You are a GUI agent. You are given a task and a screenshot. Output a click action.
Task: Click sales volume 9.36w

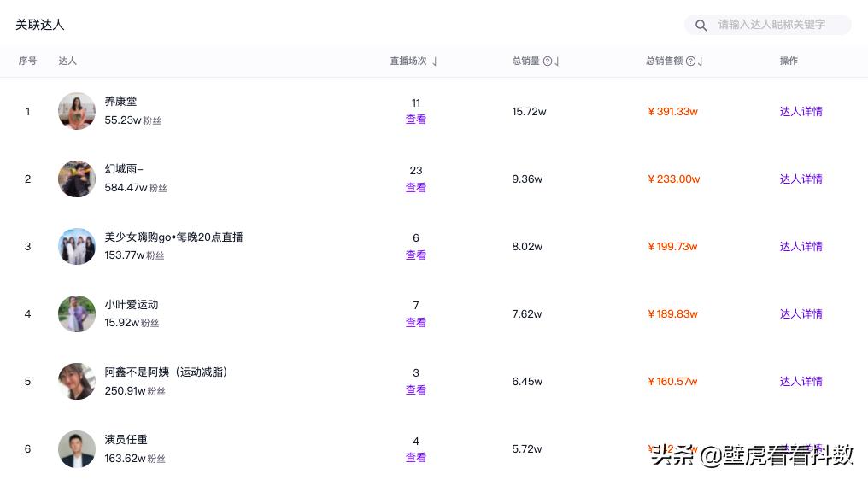click(527, 179)
